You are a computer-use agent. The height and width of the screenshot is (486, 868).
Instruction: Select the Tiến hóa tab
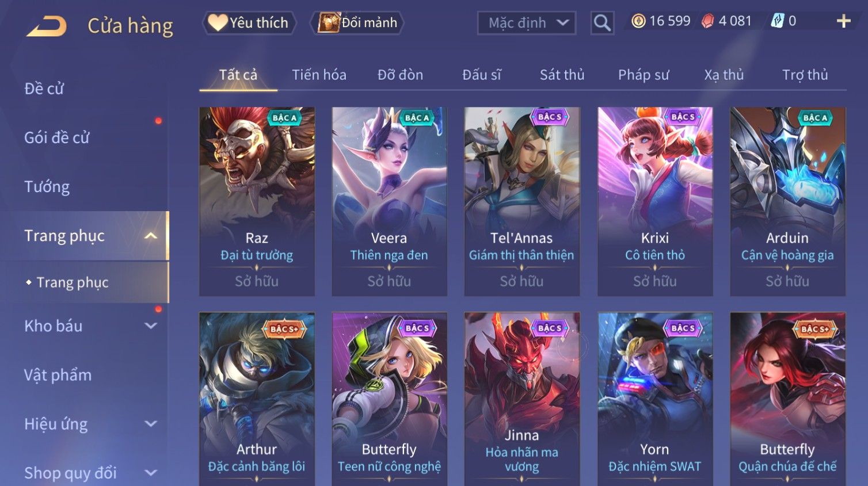pos(319,75)
